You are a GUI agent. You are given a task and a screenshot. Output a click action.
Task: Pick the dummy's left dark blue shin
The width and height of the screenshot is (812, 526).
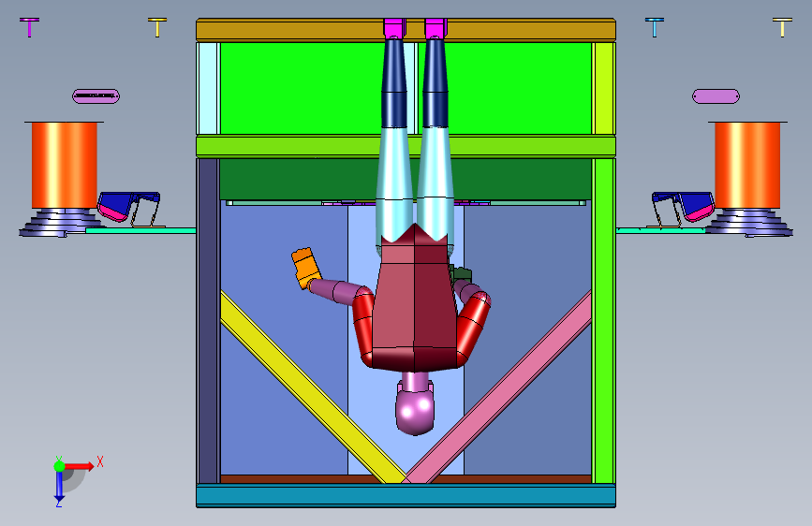point(394,83)
